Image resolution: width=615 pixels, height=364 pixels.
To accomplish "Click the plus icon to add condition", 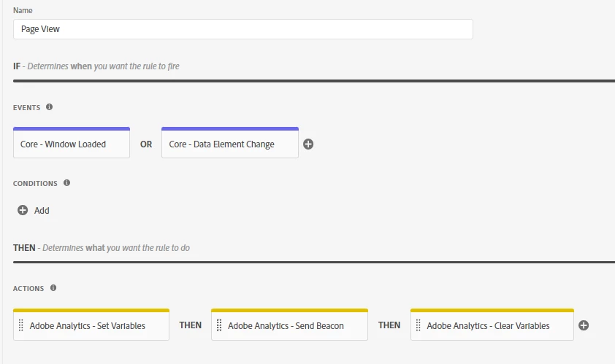I will click(23, 210).
